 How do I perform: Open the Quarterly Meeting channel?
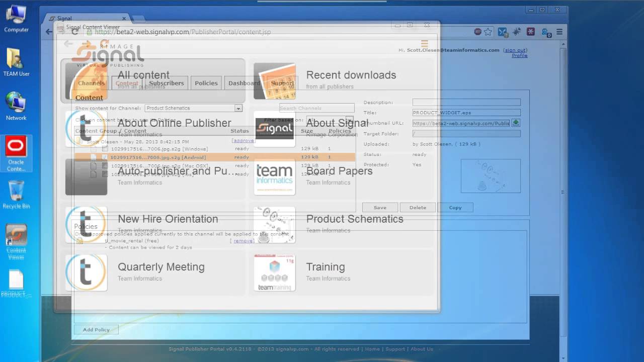[153, 272]
